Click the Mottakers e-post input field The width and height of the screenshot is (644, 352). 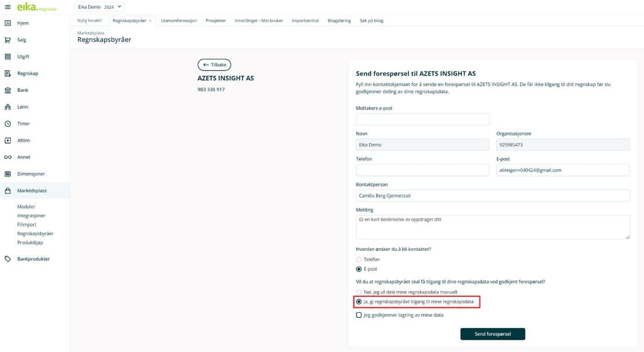(422, 119)
